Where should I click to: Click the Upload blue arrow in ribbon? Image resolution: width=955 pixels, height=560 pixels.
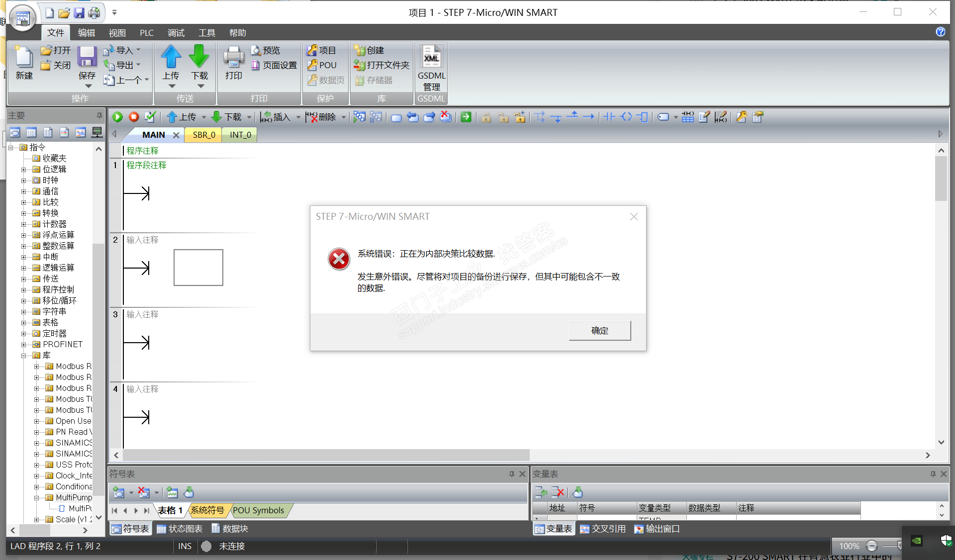click(171, 57)
